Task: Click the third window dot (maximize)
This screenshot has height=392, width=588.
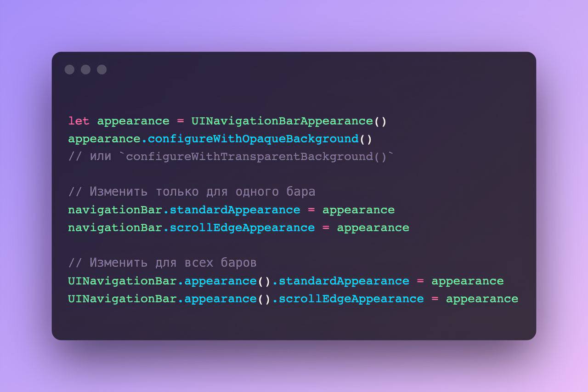Action: 102,69
